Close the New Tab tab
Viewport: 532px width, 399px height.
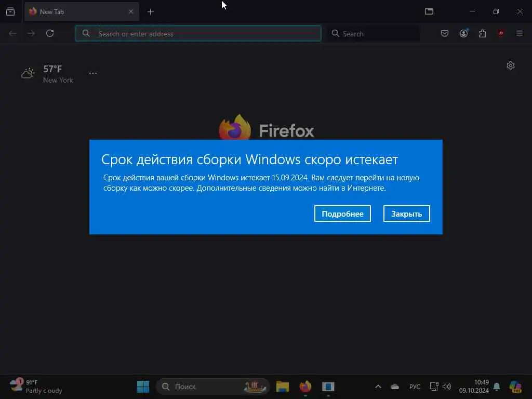click(x=130, y=11)
